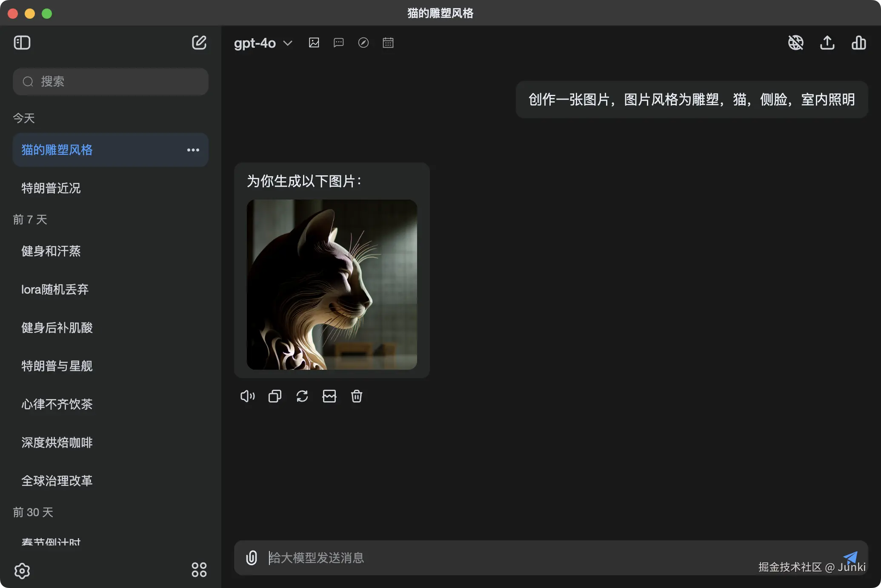This screenshot has height=588, width=881.
Task: Click the share/export upload icon
Action: (x=827, y=43)
